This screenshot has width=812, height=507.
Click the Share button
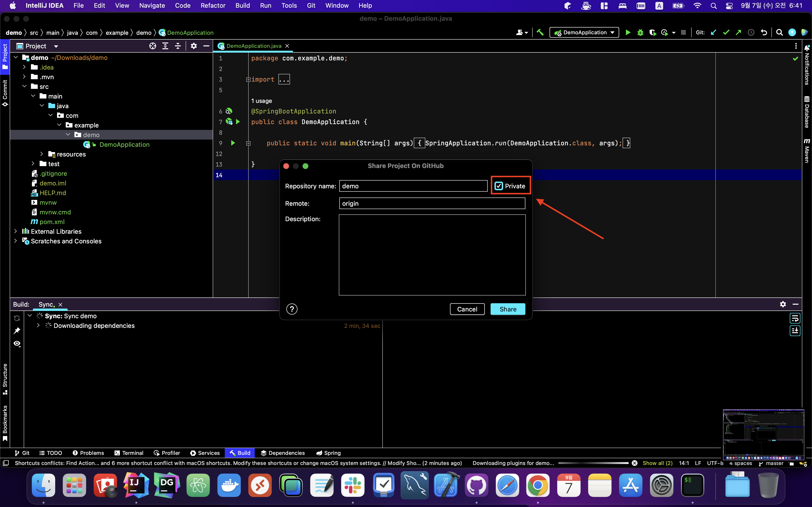(508, 309)
